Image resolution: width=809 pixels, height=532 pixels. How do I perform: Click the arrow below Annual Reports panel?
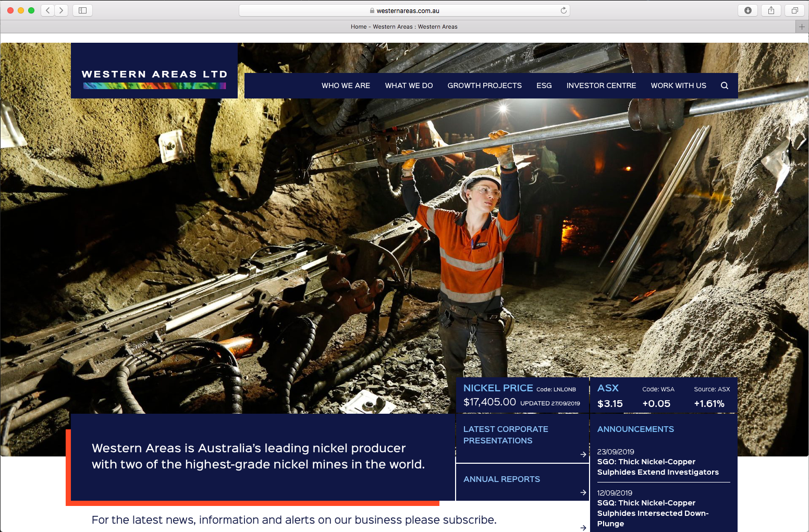pyautogui.click(x=583, y=528)
